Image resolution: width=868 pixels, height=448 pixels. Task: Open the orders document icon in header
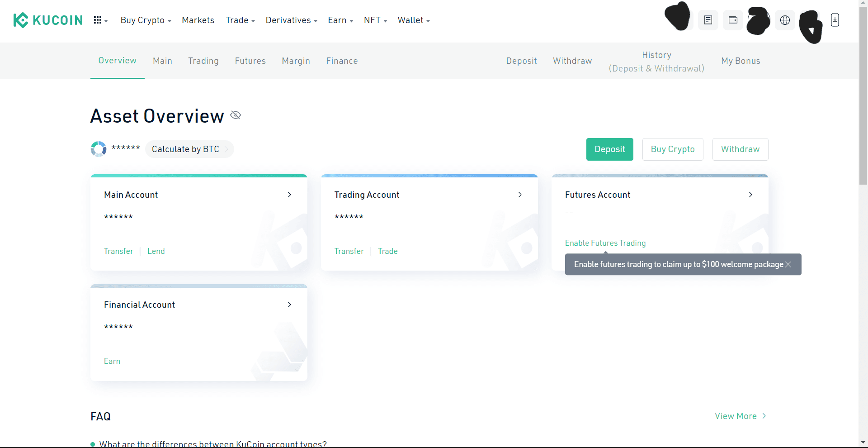(708, 20)
